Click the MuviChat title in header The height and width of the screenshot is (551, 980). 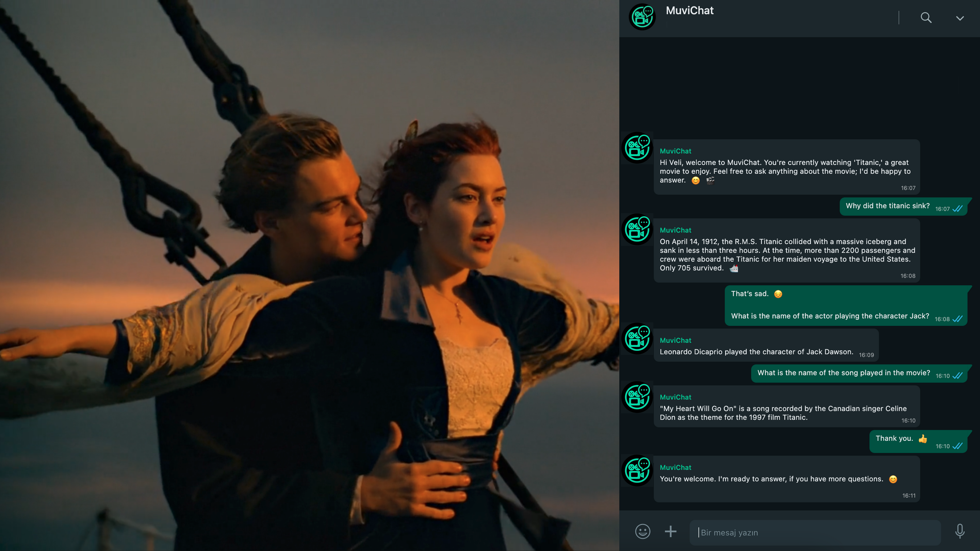tap(689, 11)
